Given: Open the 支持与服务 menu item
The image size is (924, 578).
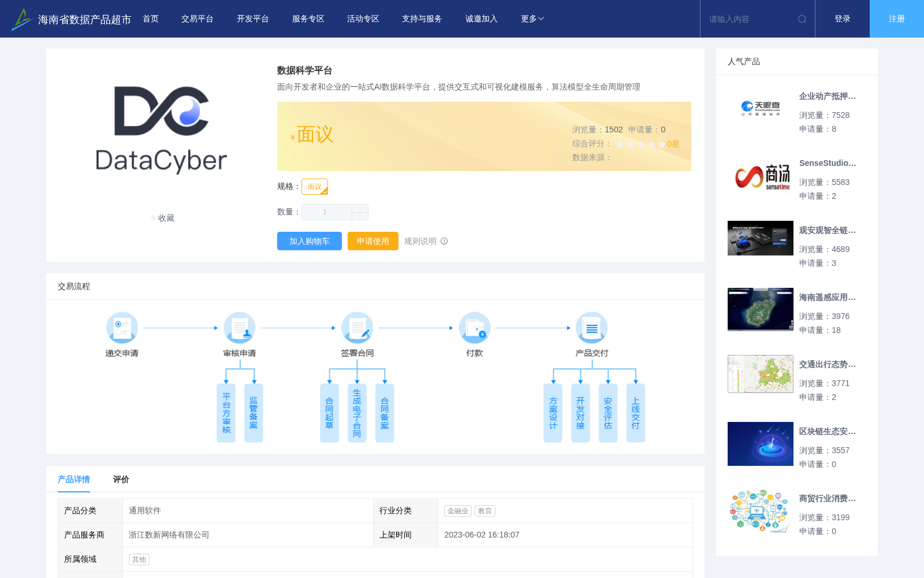Looking at the screenshot, I should pos(422,19).
